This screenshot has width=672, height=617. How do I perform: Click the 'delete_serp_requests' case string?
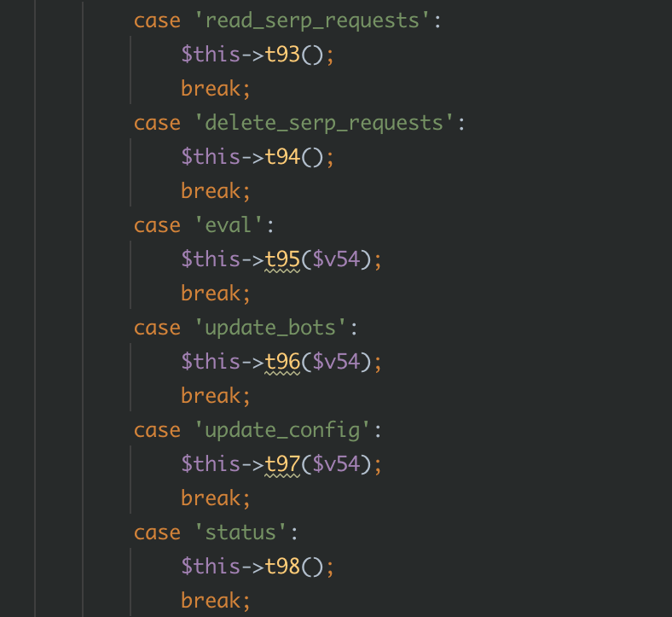point(323,123)
